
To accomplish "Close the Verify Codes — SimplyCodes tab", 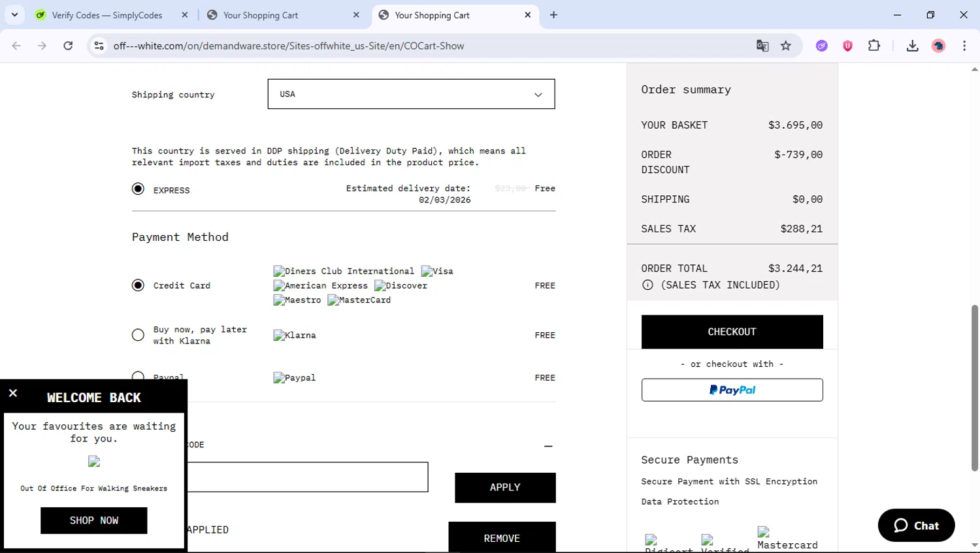I will tap(185, 15).
